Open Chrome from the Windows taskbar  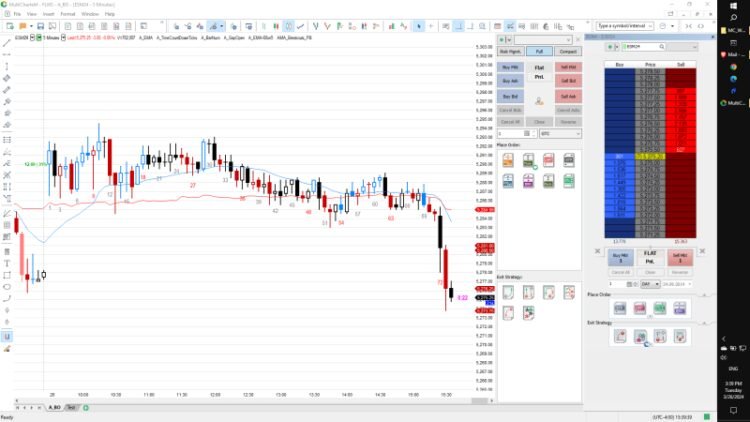734,67
